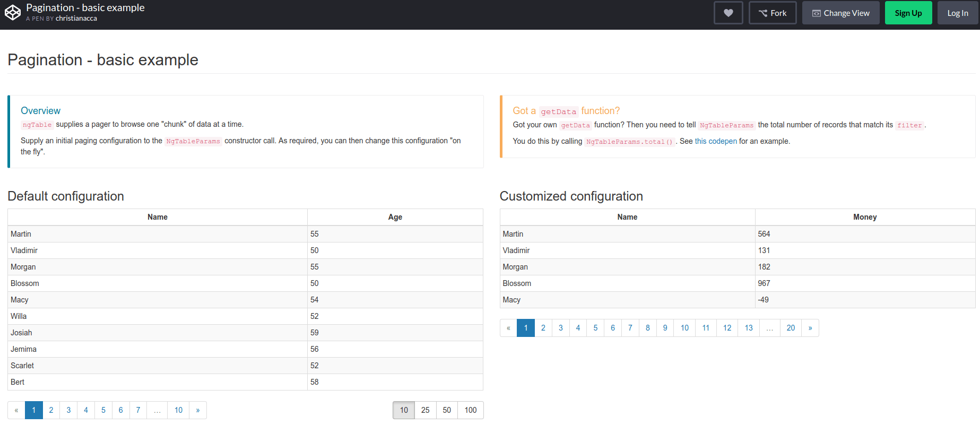Click the green Sign Up button
Image resolution: width=980 pixels, height=442 pixels.
908,13
